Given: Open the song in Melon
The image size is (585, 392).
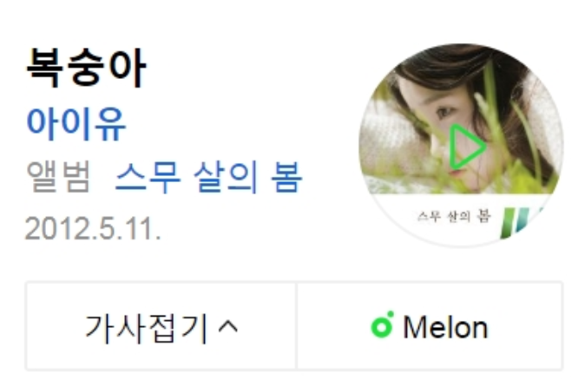Looking at the screenshot, I should tap(430, 326).
